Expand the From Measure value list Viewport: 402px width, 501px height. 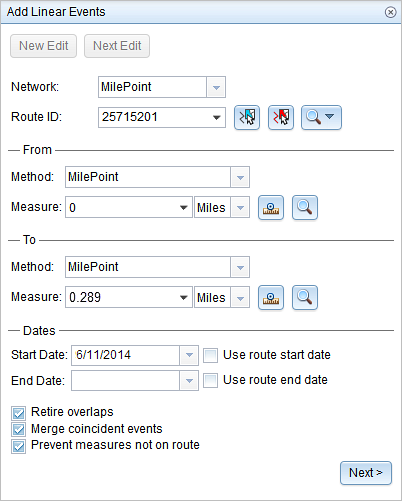(x=183, y=207)
